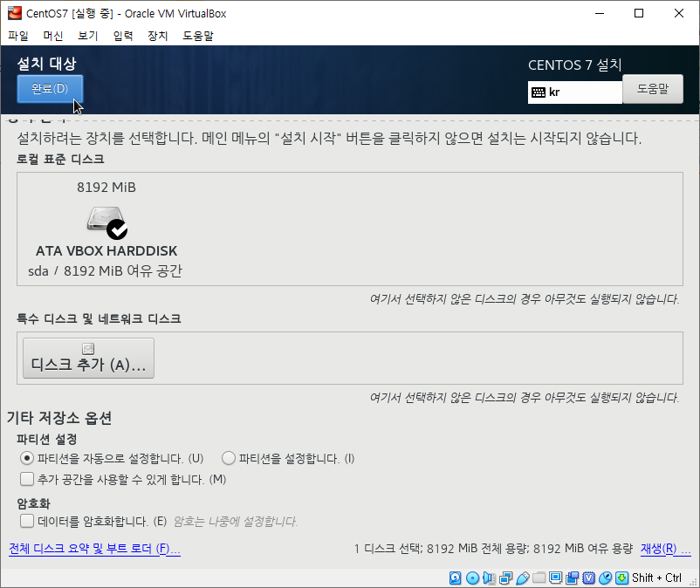This screenshot has width=700, height=588.
Task: Click the CPU virtualization status icon
Action: pos(589,578)
